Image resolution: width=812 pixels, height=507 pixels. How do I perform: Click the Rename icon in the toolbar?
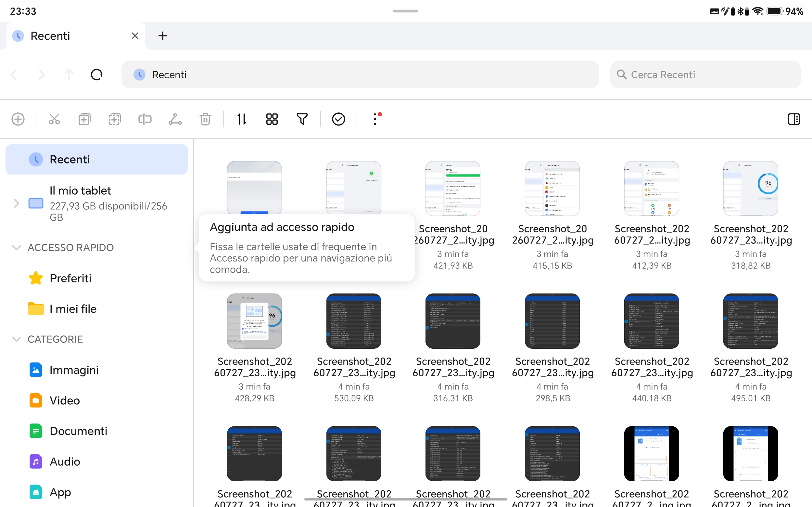pos(145,119)
